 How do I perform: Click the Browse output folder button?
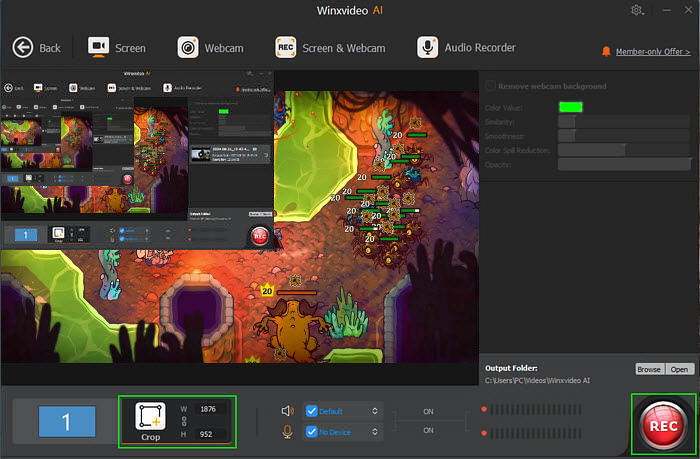[x=648, y=369]
